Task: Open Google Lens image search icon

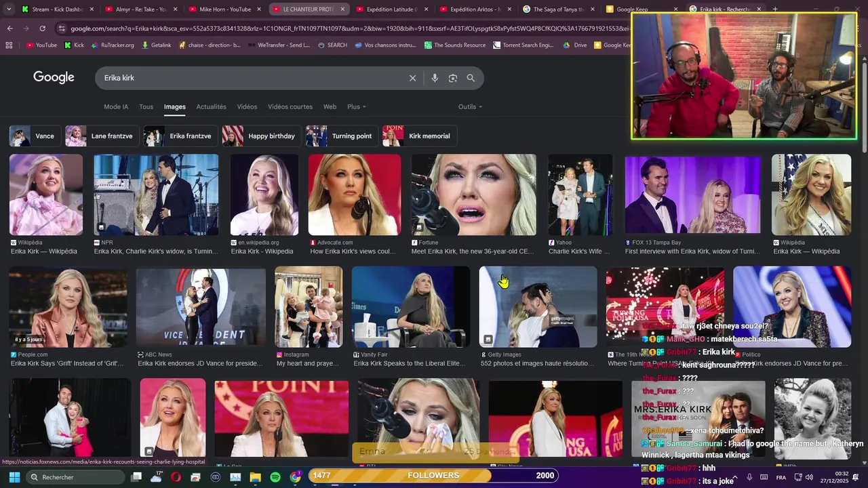Action: [x=453, y=78]
